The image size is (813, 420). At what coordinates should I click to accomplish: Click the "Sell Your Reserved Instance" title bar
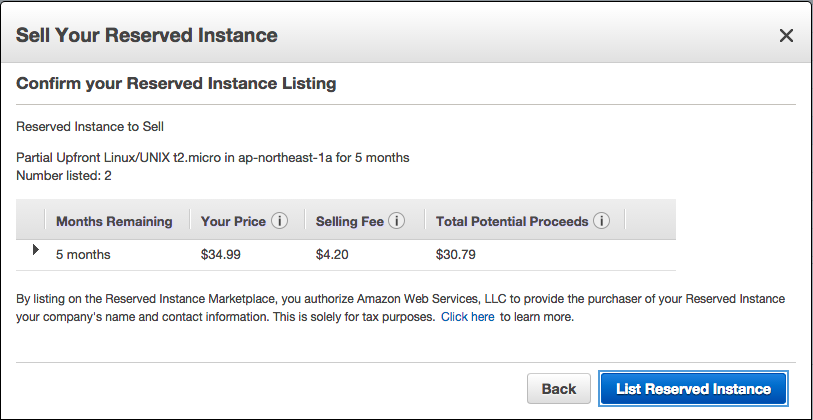point(147,36)
